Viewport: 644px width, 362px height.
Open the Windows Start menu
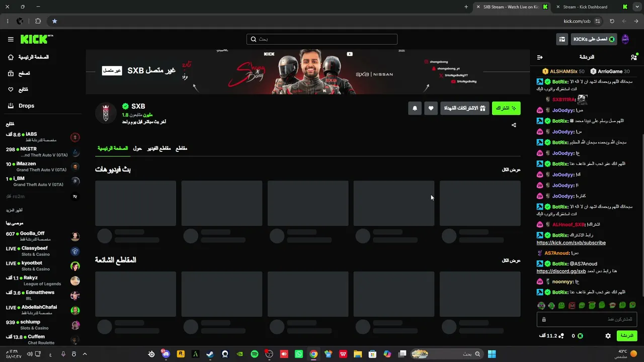[492, 354]
